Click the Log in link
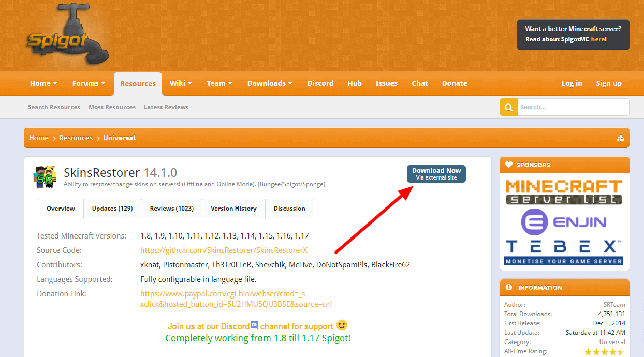 click(x=572, y=83)
